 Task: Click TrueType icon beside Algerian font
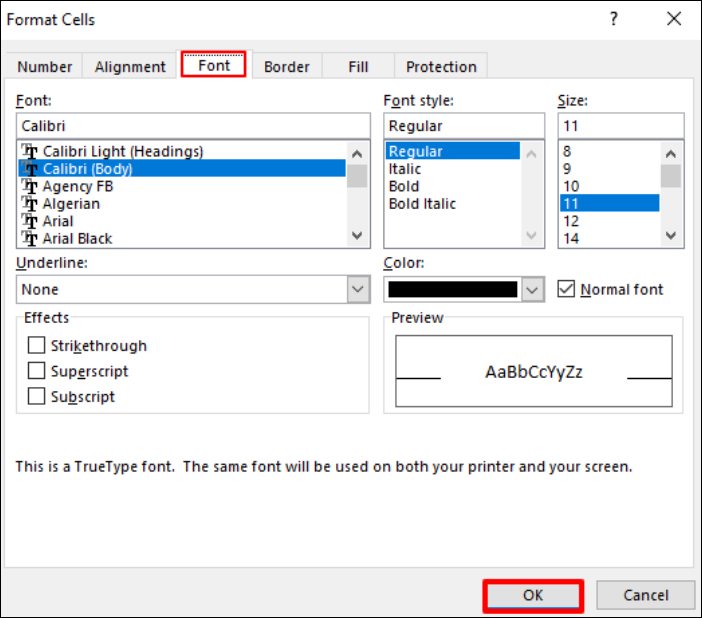click(30, 204)
